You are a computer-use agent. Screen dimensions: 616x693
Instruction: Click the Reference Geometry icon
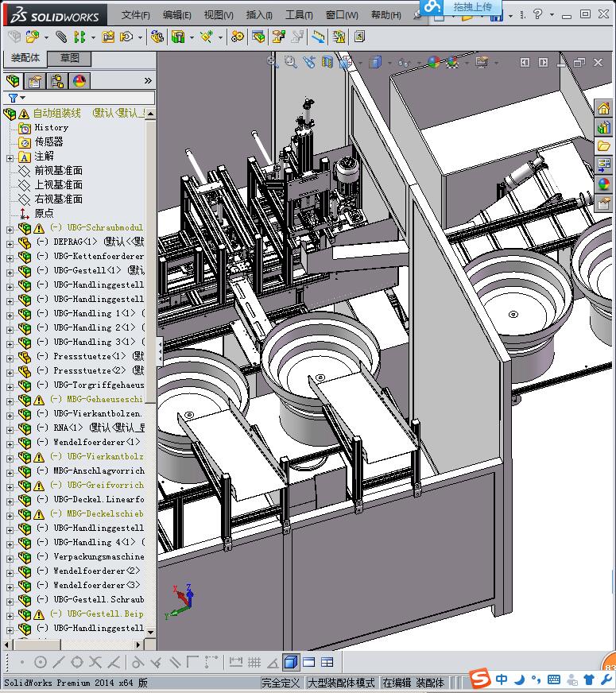pos(207,37)
